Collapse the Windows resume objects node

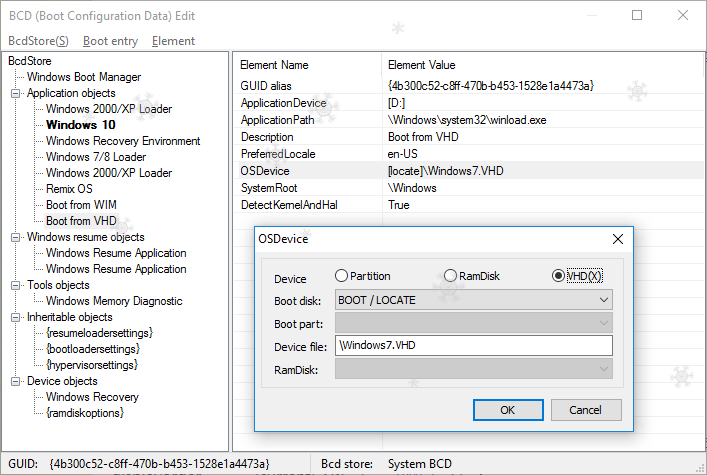coord(15,237)
